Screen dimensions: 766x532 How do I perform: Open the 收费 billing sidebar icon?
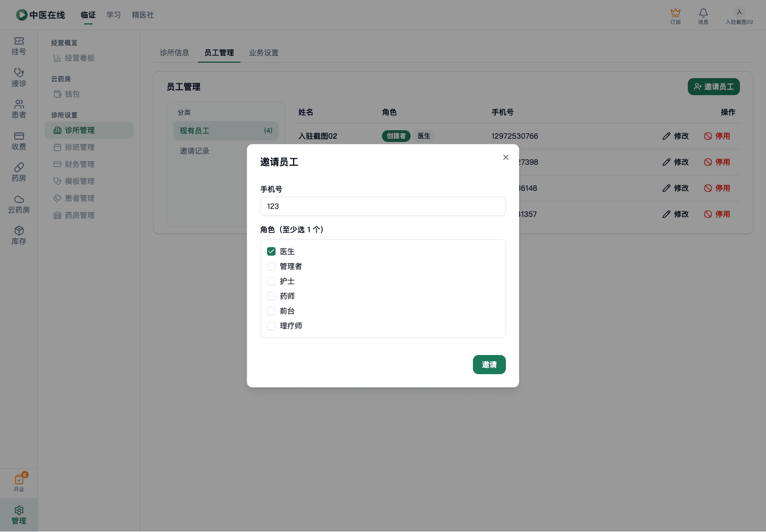click(19, 141)
